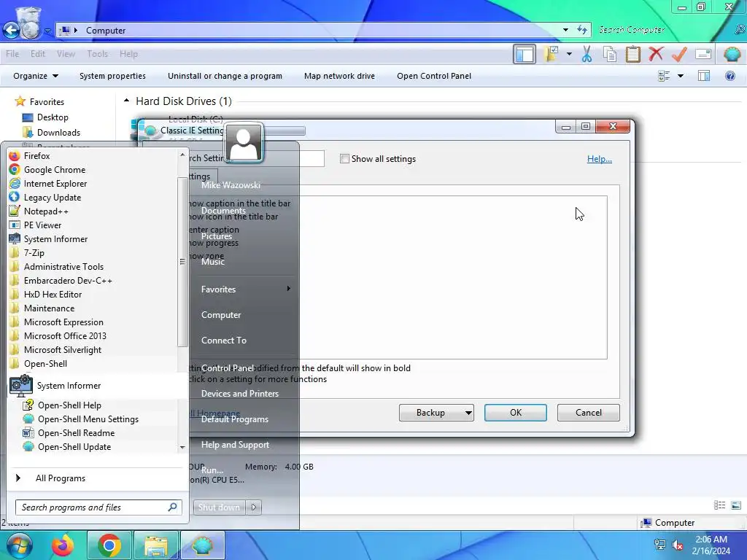Open the Explorer Tools menu
This screenshot has height=560, width=747.
[x=97, y=54]
